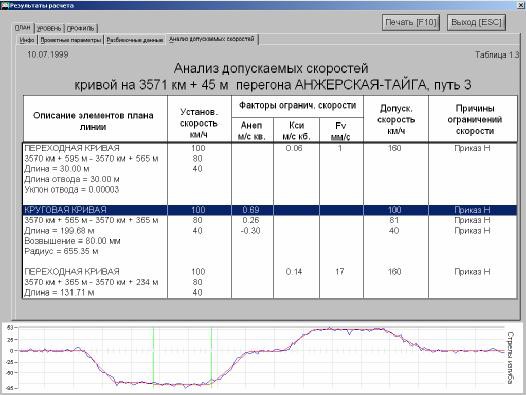Switch to the Уровень tab
Screen dimensions: 526x395
coord(49,29)
